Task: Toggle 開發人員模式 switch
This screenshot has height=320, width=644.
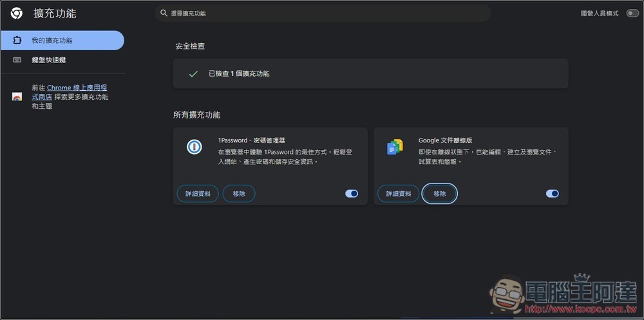Action: [632, 14]
